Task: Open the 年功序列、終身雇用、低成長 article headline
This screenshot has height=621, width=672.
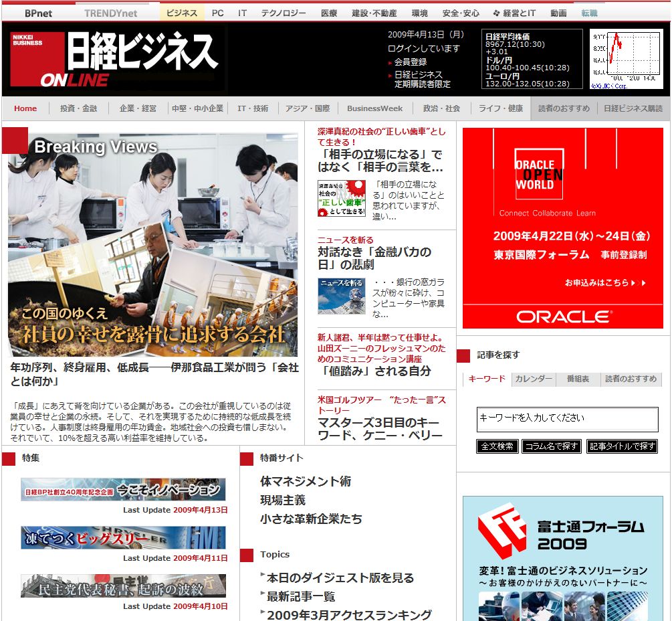Action: 154,374
